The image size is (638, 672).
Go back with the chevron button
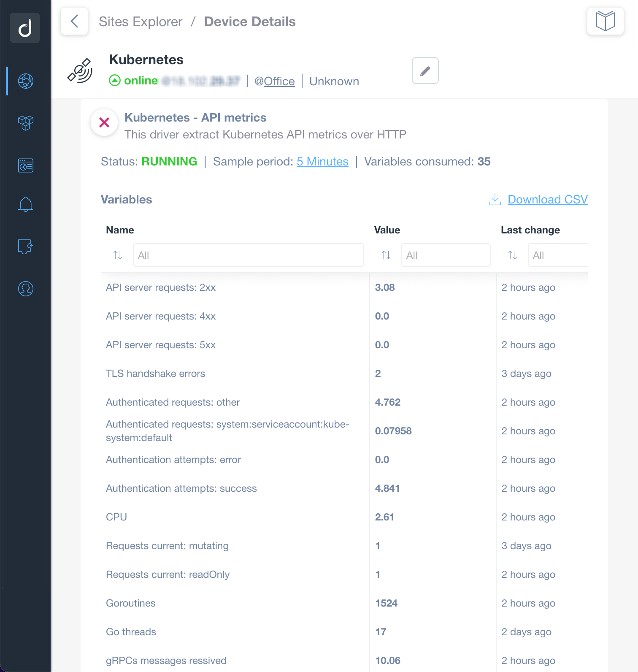74,21
